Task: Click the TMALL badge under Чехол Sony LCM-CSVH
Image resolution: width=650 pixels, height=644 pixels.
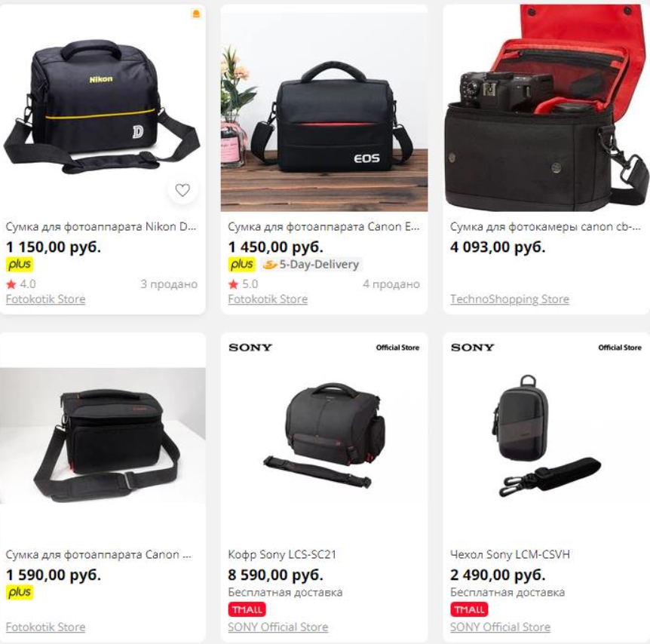Action: pos(469,609)
